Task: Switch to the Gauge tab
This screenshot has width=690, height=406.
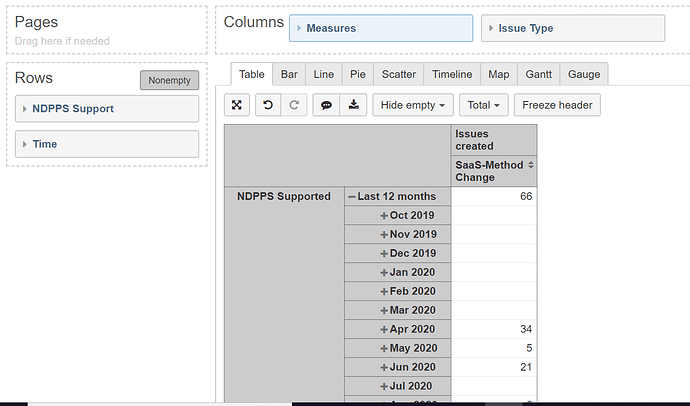Action: (x=584, y=74)
